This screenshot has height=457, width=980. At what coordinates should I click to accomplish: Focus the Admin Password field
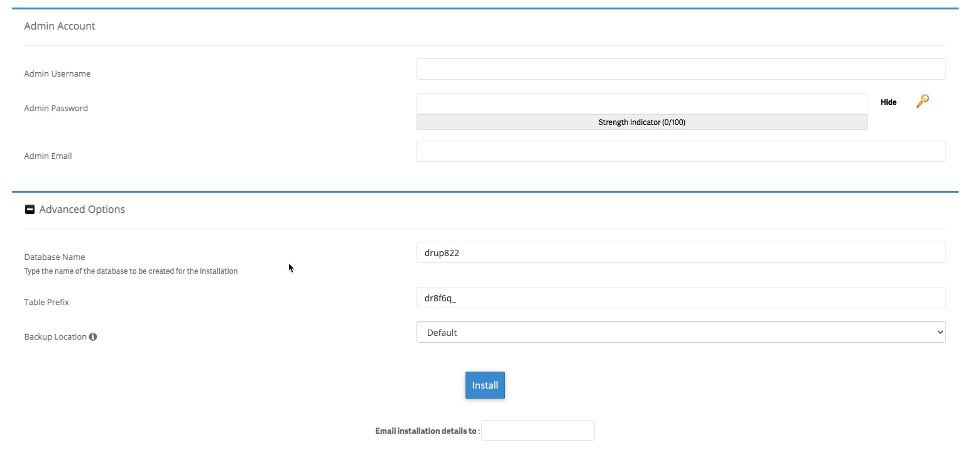tap(642, 104)
